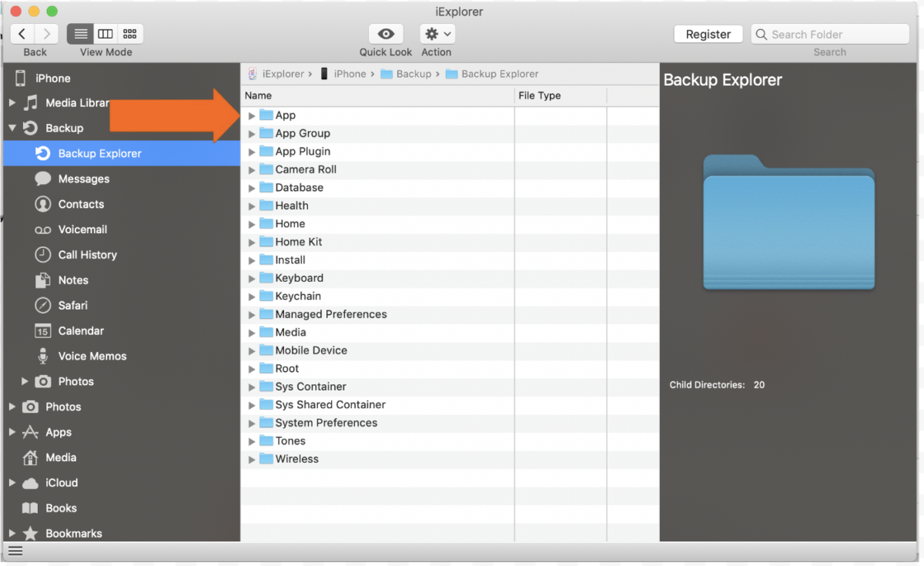This screenshot has height=566, width=924.
Task: Select the Wireless folder in Backup Explorer
Action: (298, 459)
